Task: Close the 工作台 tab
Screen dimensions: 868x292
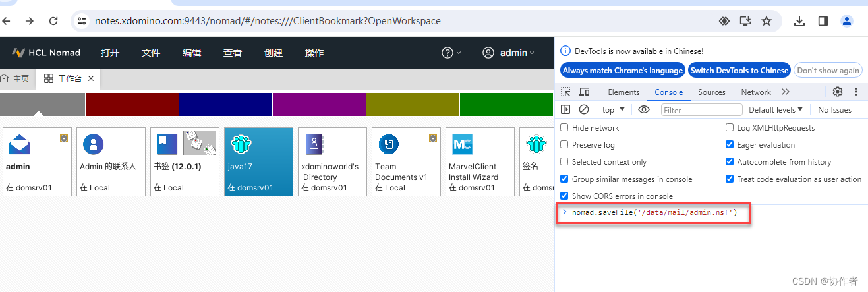Action: click(x=91, y=78)
